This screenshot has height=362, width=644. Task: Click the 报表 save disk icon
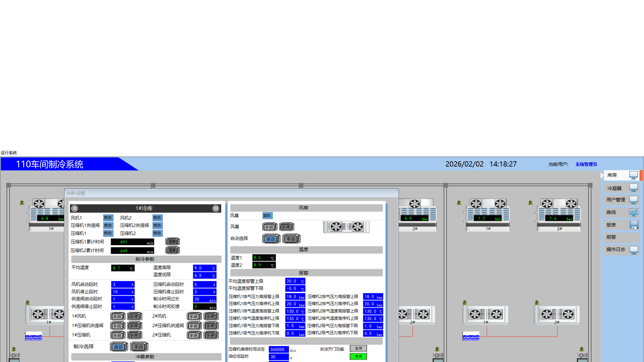[x=634, y=225]
